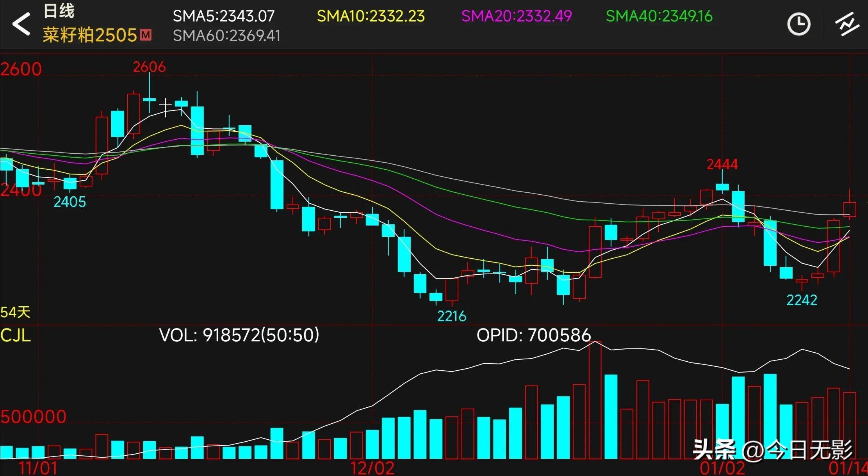Tap the 2600 price axis label
The image size is (868, 476).
tap(21, 69)
